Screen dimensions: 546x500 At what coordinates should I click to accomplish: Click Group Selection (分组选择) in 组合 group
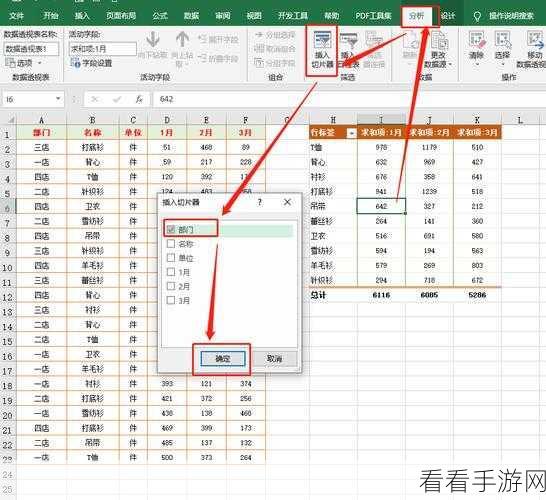point(275,35)
